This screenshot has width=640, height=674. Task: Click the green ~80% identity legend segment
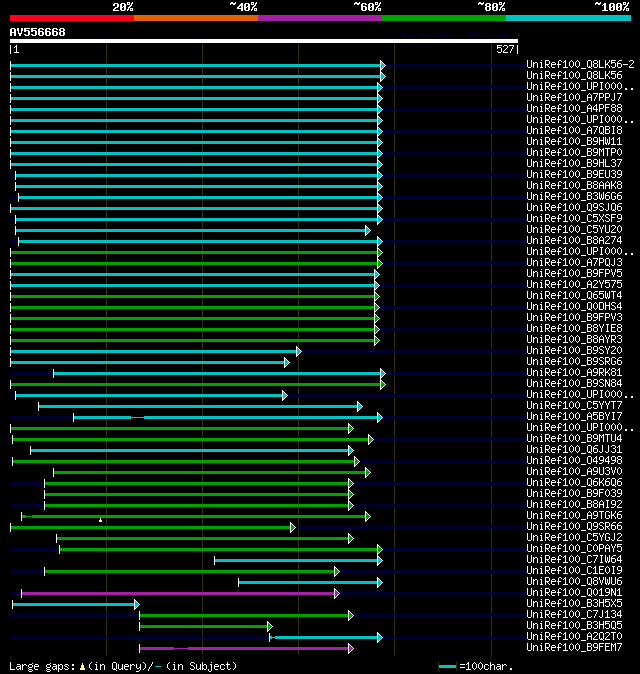tap(444, 18)
